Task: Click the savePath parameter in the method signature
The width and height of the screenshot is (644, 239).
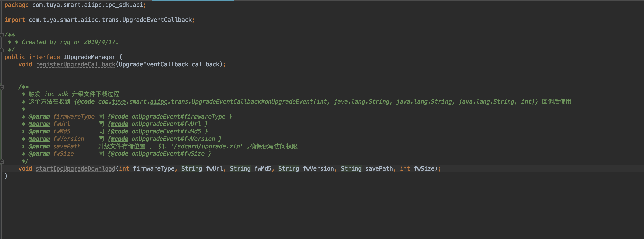Action: point(379,169)
